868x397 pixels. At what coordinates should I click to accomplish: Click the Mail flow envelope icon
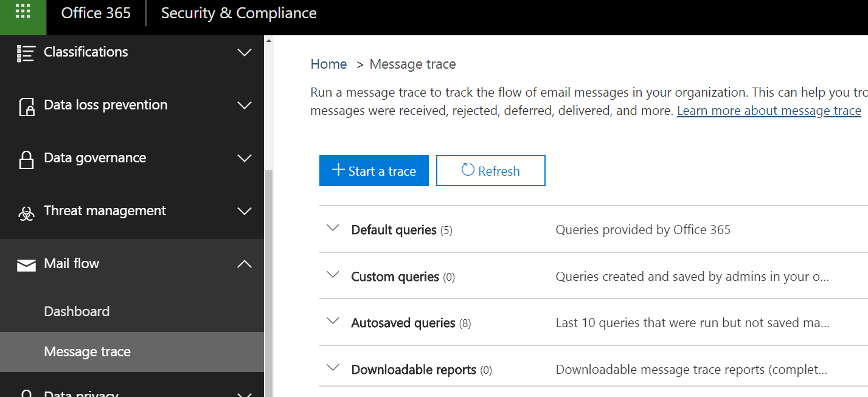26,264
